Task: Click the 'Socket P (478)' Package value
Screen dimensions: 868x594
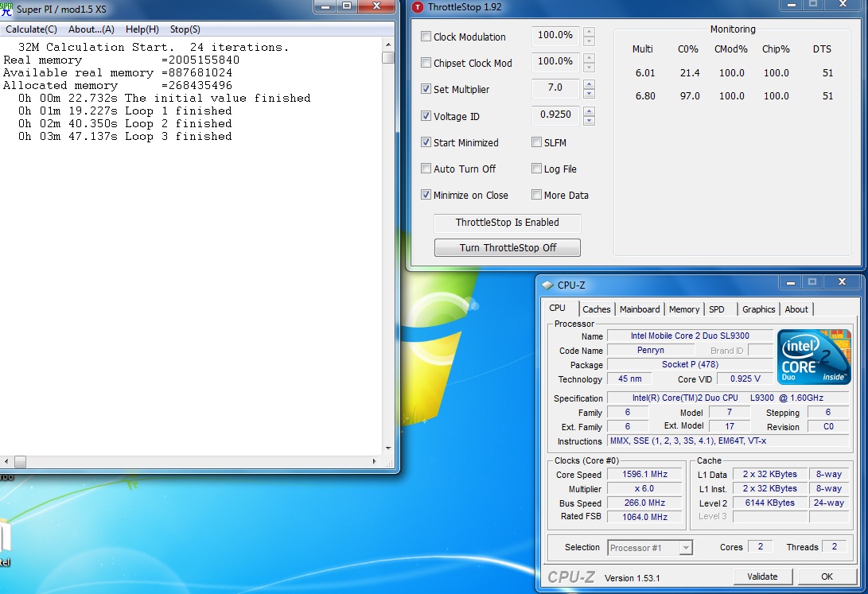Action: pos(690,364)
